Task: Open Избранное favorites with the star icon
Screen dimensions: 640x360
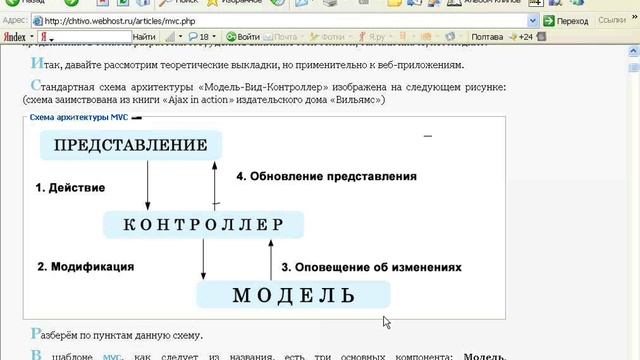Action: click(234, 2)
